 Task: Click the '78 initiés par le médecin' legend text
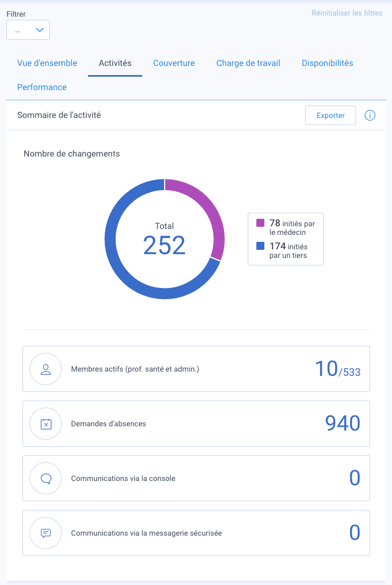292,227
